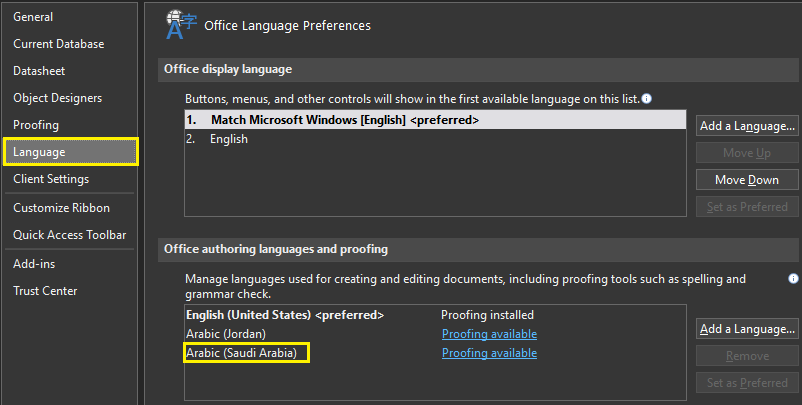The height and width of the screenshot is (405, 802).
Task: Open Client Settings options
Action: point(51,179)
